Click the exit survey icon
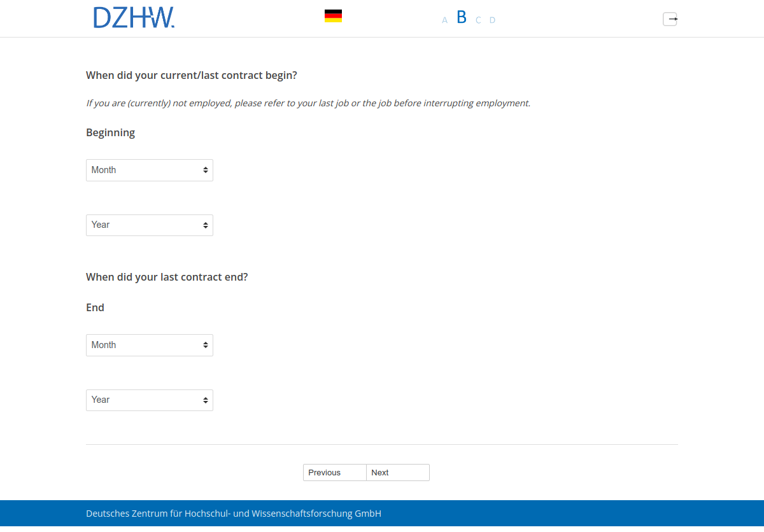This screenshot has width=764, height=532. pyautogui.click(x=670, y=19)
